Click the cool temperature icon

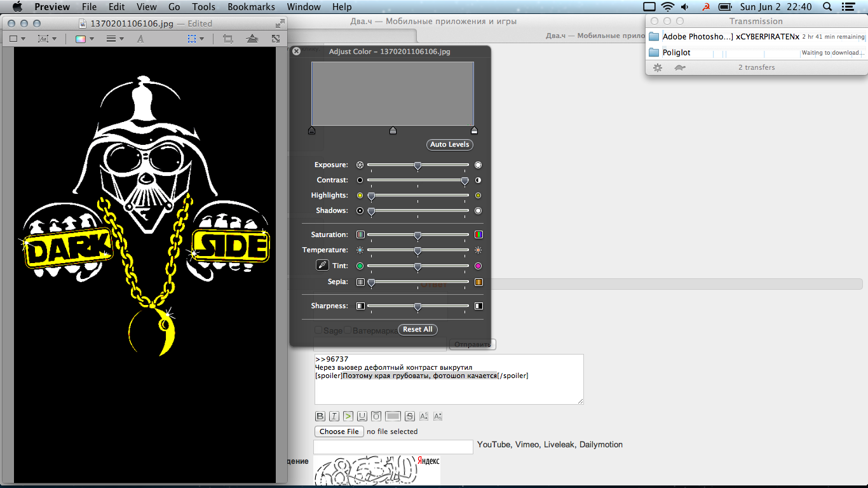click(360, 250)
